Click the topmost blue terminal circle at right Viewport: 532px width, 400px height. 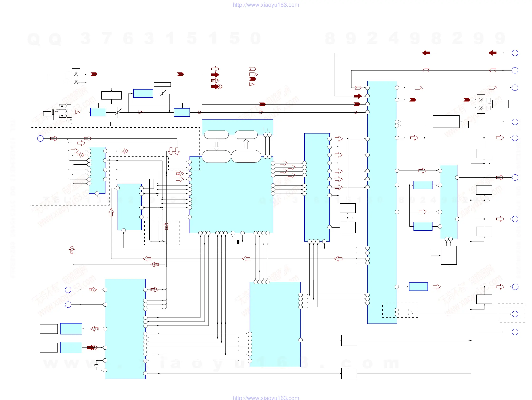click(x=515, y=53)
